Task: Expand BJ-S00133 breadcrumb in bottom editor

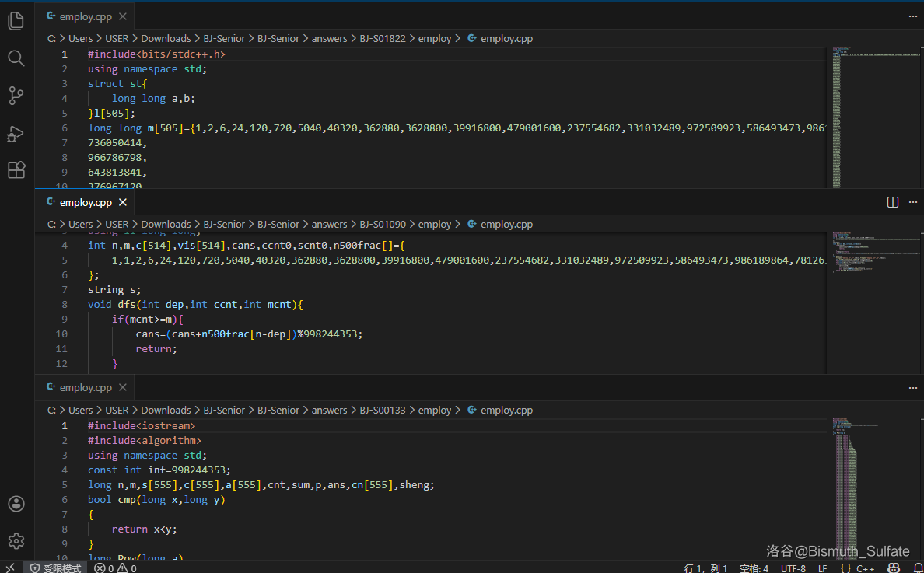Action: pos(383,410)
